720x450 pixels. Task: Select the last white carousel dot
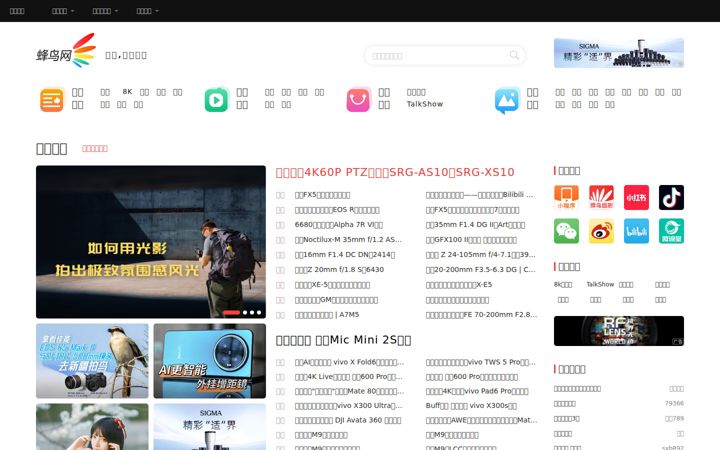coord(259,312)
